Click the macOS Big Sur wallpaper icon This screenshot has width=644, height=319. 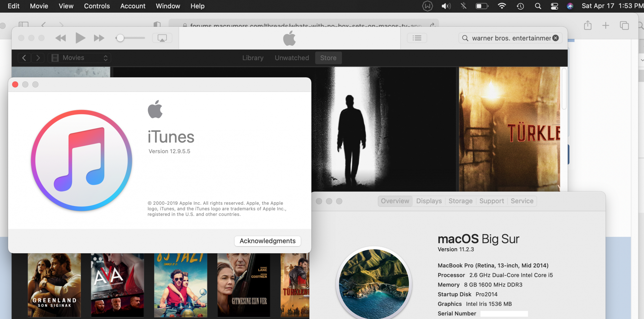pyautogui.click(x=374, y=283)
